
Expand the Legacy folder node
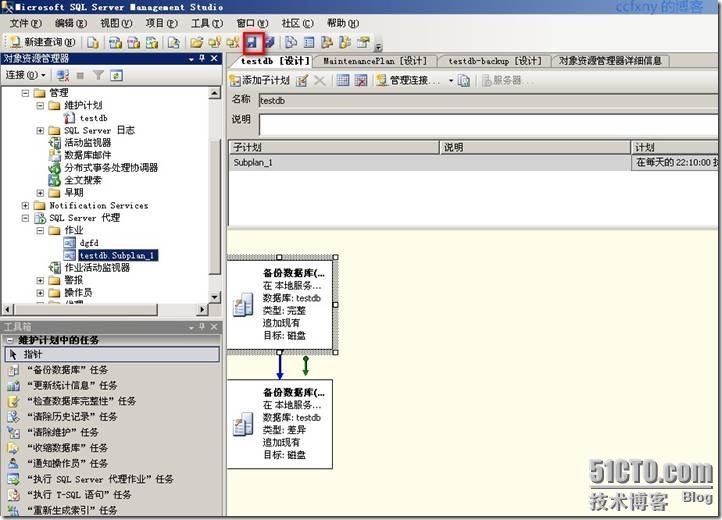pyautogui.click(x=40, y=193)
